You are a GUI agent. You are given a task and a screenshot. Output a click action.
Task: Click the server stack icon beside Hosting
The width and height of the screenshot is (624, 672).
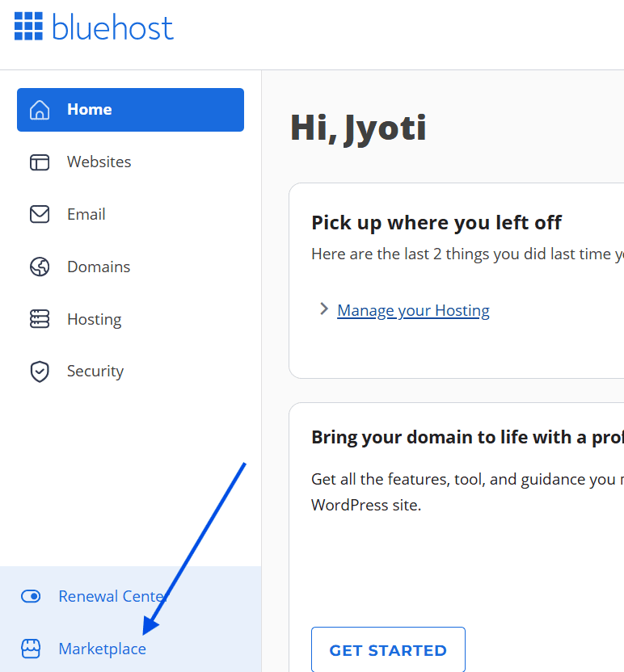pos(40,319)
